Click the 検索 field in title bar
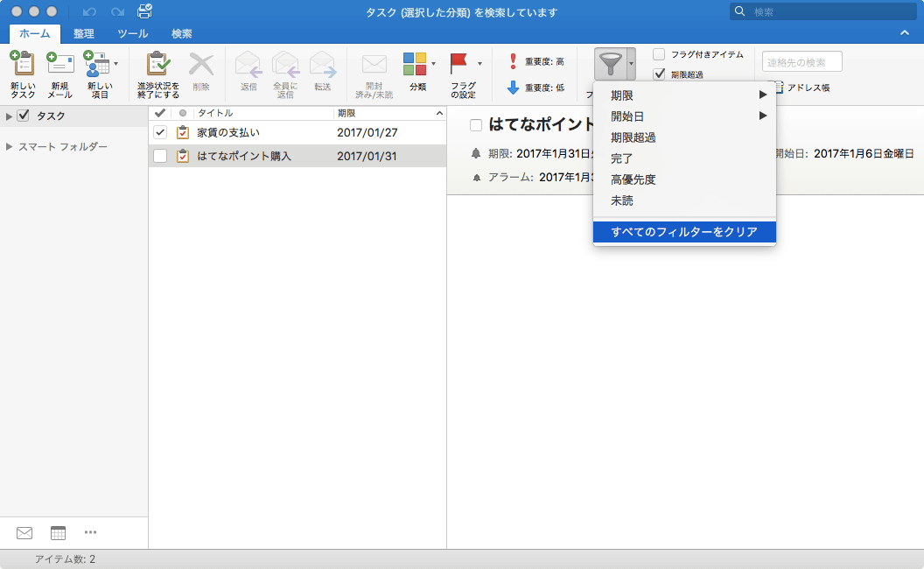The width and height of the screenshot is (924, 569). (x=822, y=11)
